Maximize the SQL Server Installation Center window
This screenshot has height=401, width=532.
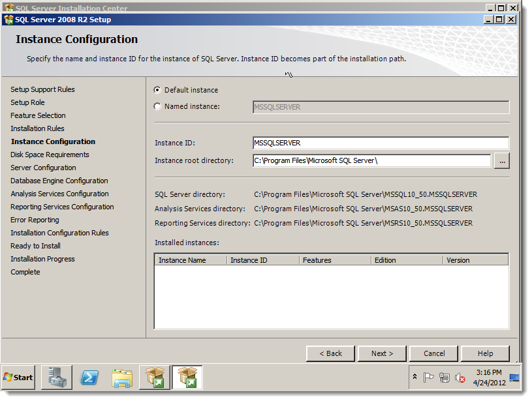(501, 8)
